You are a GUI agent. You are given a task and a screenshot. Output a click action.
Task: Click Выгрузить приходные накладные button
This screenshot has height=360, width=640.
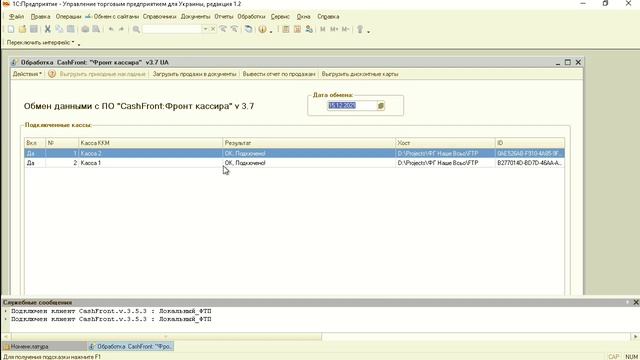pyautogui.click(x=102, y=74)
